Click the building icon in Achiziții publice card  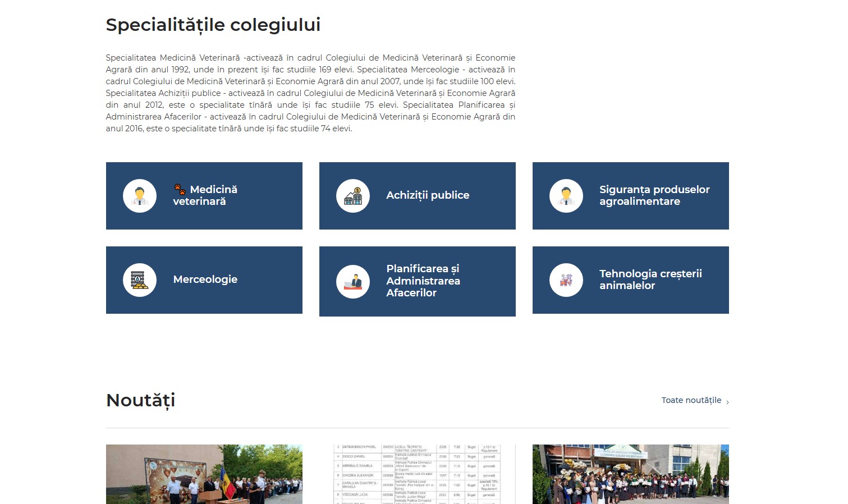pos(353,196)
